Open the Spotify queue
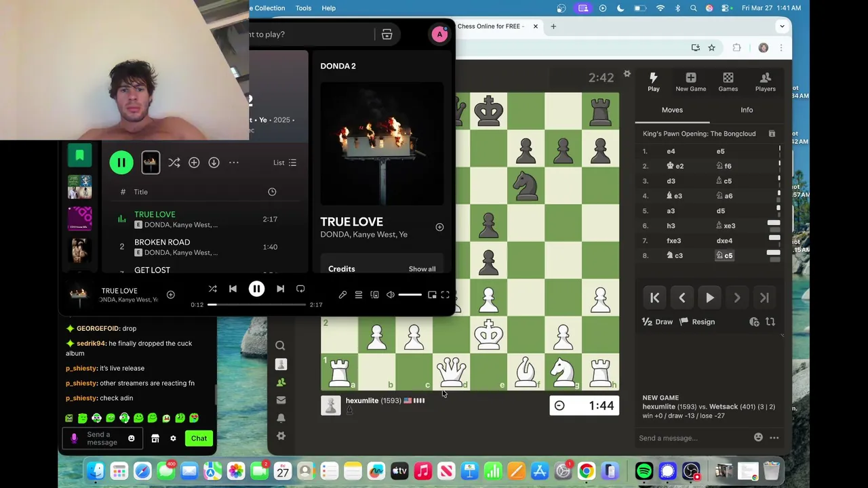The image size is (868, 488). pos(358,295)
